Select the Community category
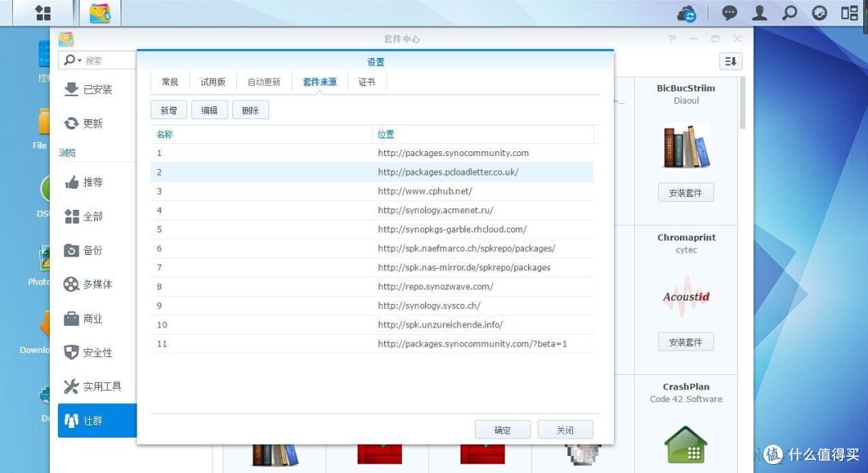Screen dimensions: 868x473 (97, 421)
